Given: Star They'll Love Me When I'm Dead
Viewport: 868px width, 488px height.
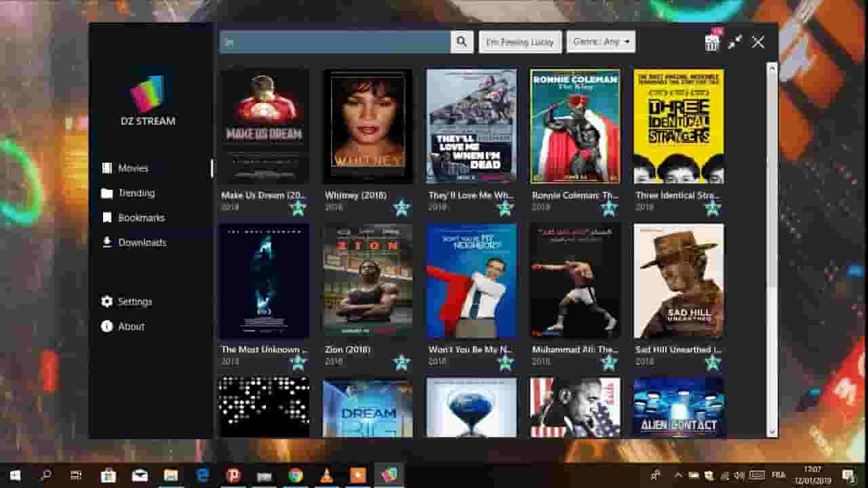Looking at the screenshot, I should point(505,207).
